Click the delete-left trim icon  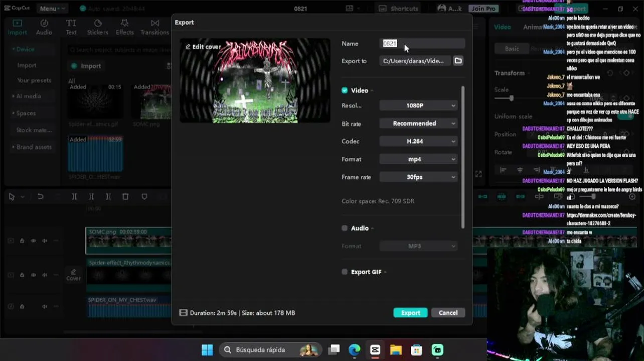91,197
